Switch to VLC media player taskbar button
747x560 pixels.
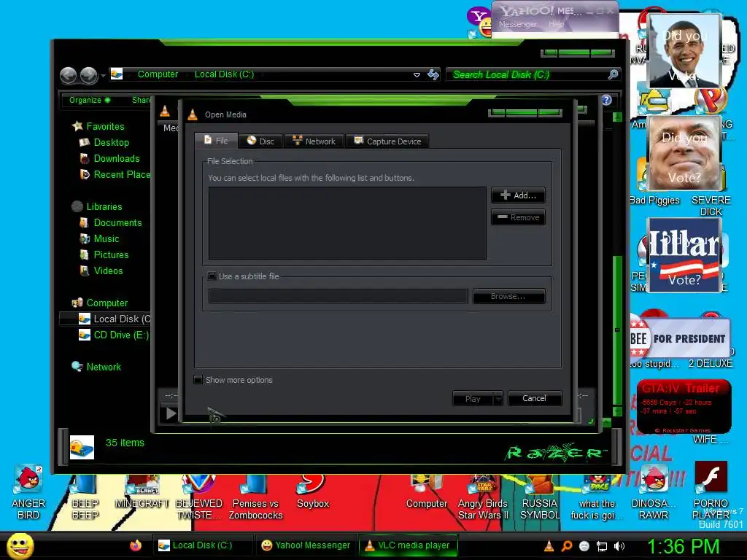[x=409, y=545]
